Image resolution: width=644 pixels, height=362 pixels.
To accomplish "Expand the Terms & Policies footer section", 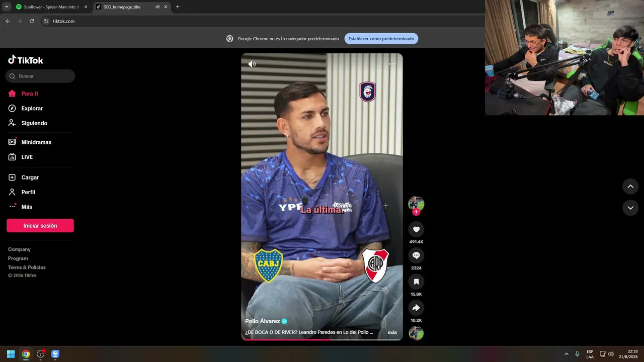I will pyautogui.click(x=27, y=267).
